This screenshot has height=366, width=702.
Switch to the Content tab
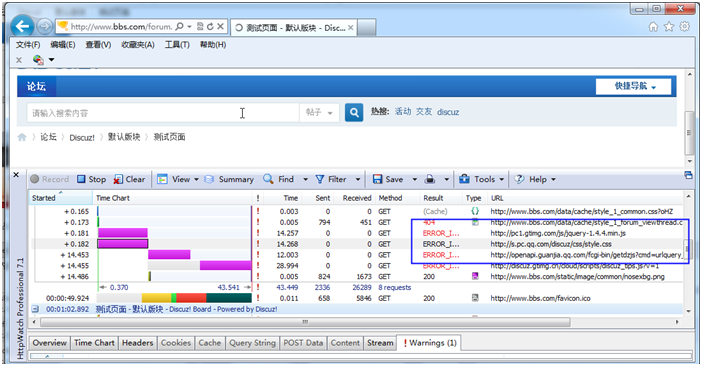pos(345,343)
